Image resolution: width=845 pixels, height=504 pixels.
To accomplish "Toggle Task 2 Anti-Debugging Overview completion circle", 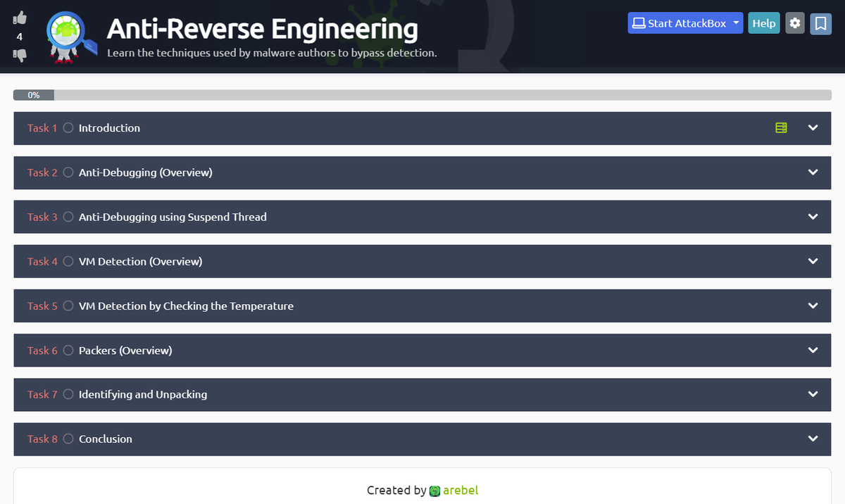I will [68, 172].
